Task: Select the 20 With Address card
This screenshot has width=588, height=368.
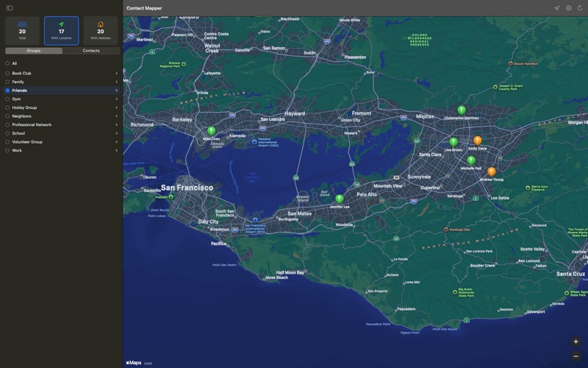Action: [101, 30]
